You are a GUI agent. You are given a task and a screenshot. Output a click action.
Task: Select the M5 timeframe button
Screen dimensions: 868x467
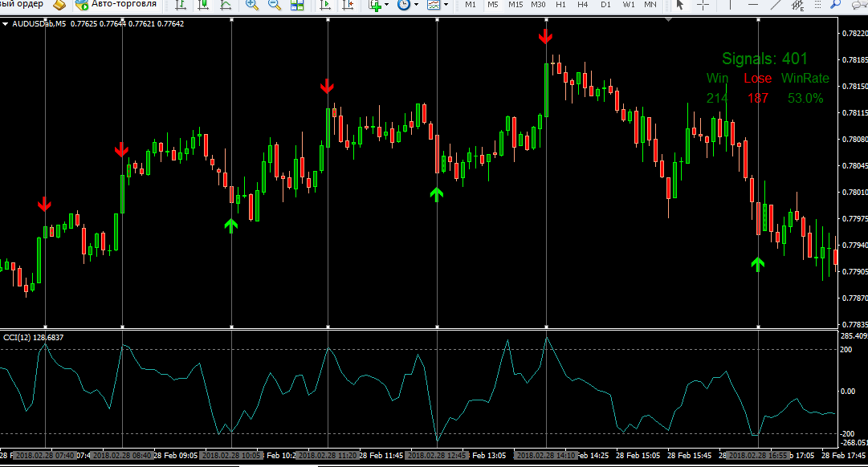click(493, 5)
